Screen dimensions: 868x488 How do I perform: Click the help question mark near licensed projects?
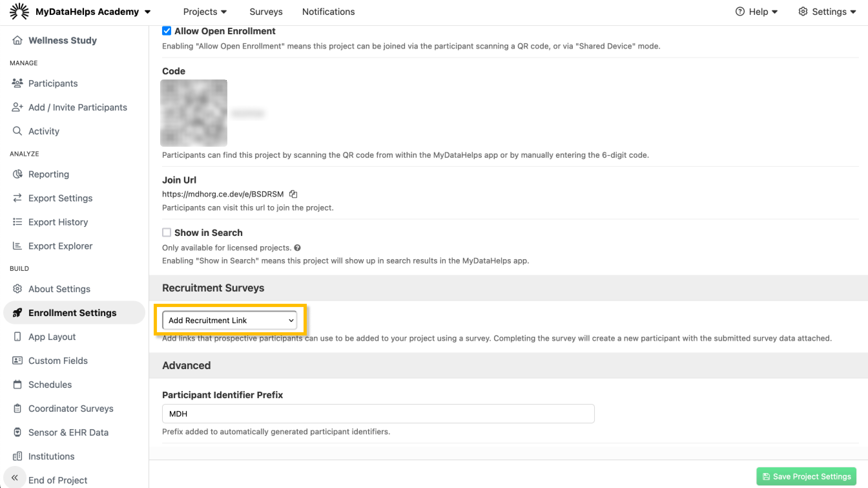click(297, 248)
